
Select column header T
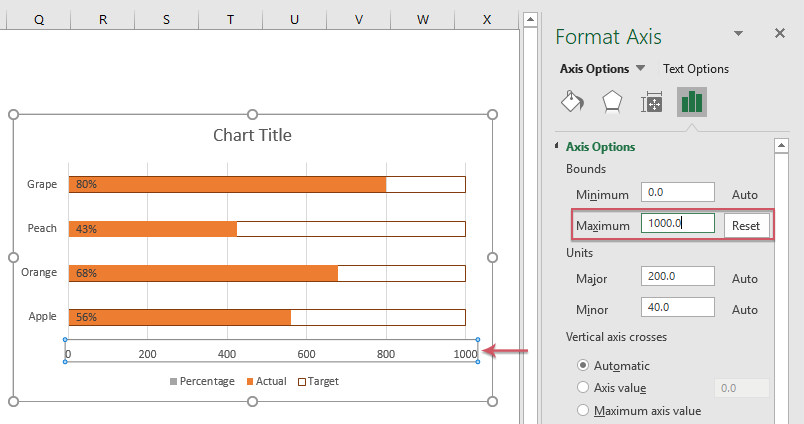point(230,19)
